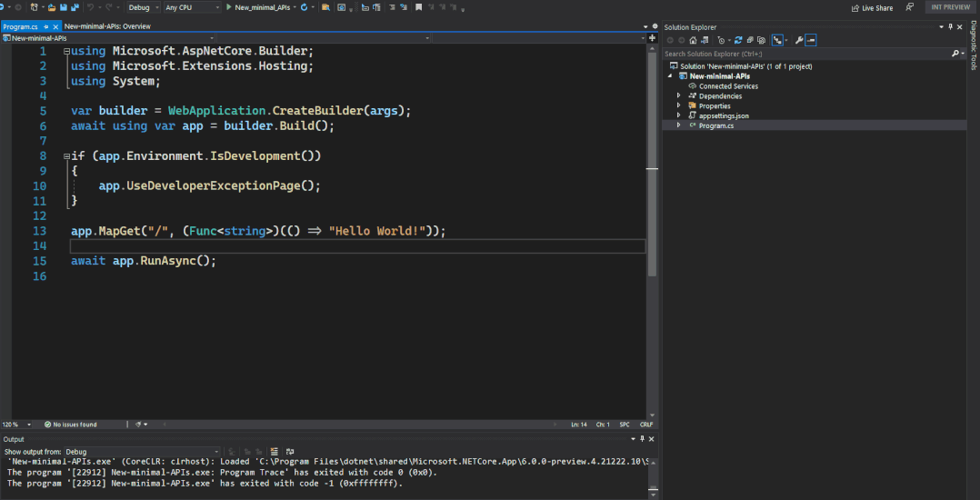Click into Search Solution Explorer field
The image size is (980, 500).
806,54
